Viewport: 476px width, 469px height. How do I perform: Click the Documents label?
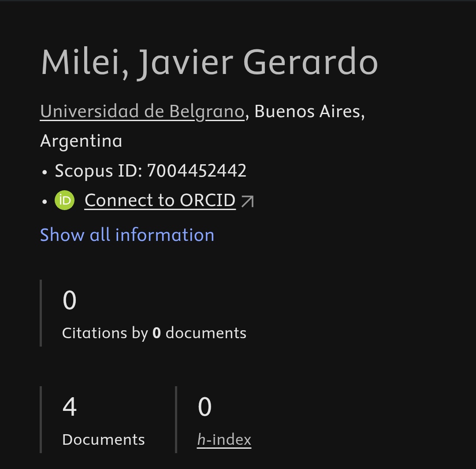(x=104, y=439)
